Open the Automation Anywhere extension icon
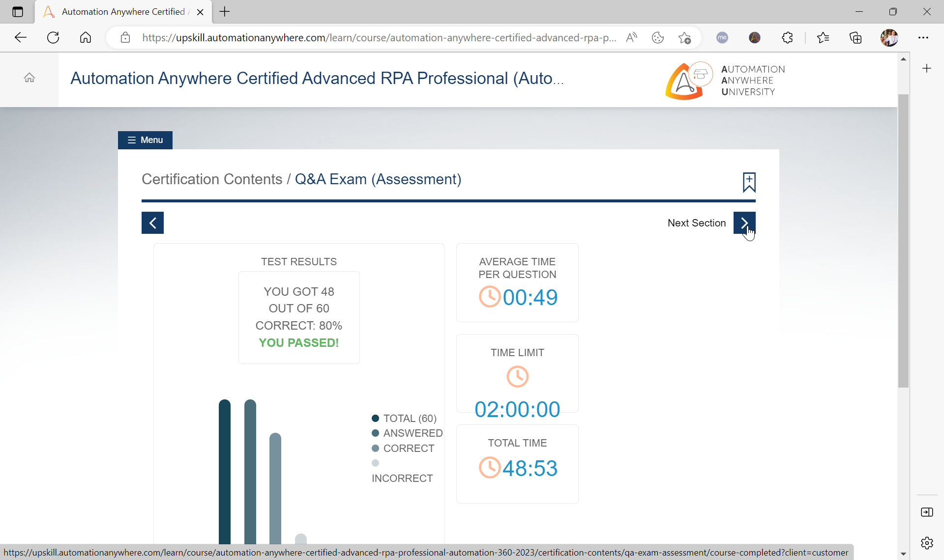944x560 pixels. (755, 37)
